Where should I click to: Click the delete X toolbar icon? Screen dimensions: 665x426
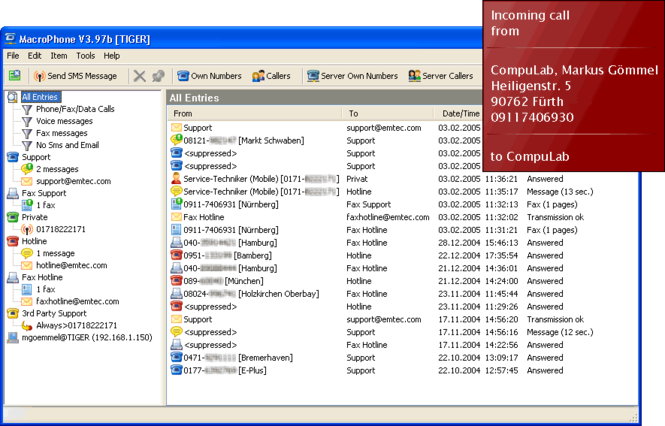[140, 76]
